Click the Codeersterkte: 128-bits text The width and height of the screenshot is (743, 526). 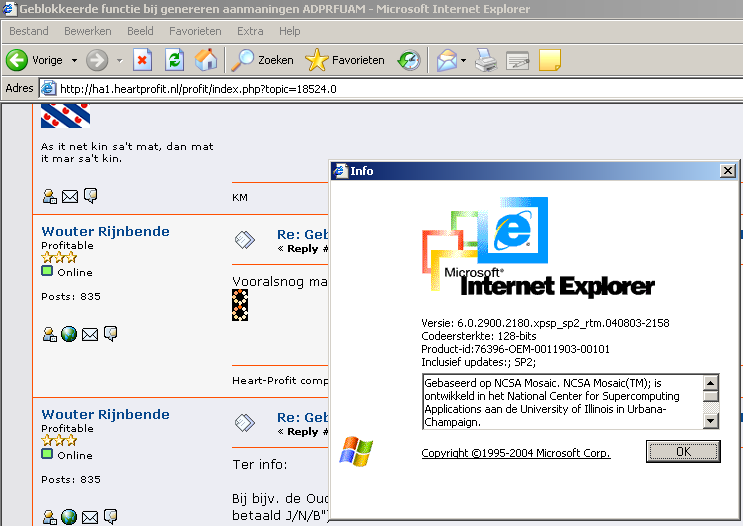coord(479,336)
